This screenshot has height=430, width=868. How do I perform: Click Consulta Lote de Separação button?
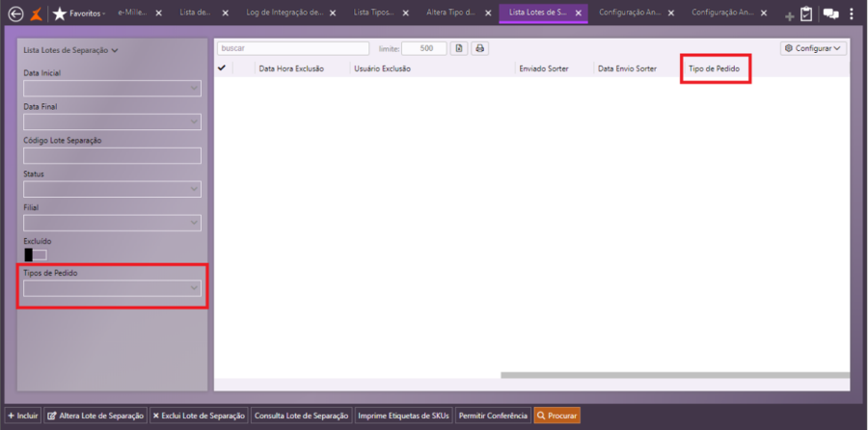pos(302,416)
